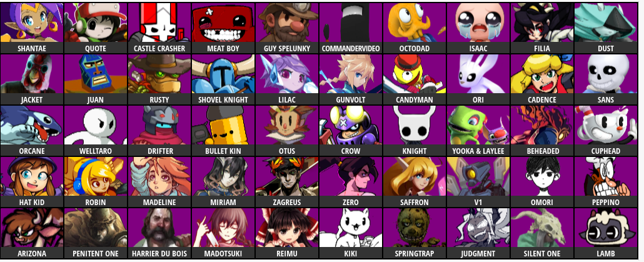Pick the Springtrap portrait
The width and height of the screenshot is (644, 262).
click(x=415, y=233)
